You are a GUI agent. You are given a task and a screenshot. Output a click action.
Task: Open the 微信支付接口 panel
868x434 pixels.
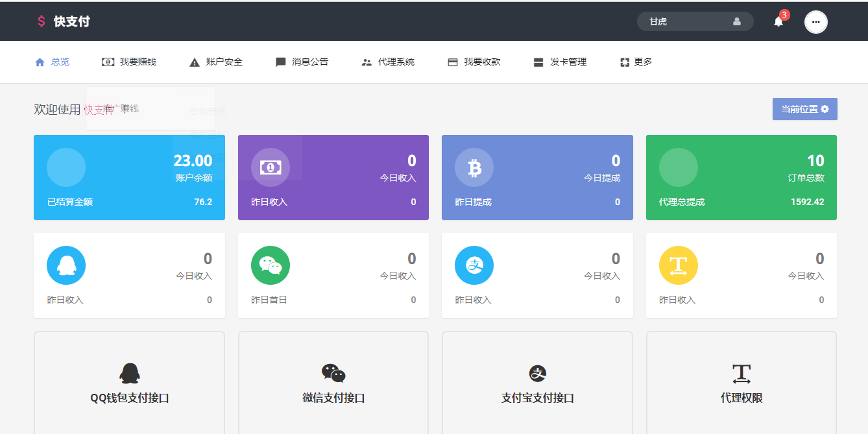(333, 383)
